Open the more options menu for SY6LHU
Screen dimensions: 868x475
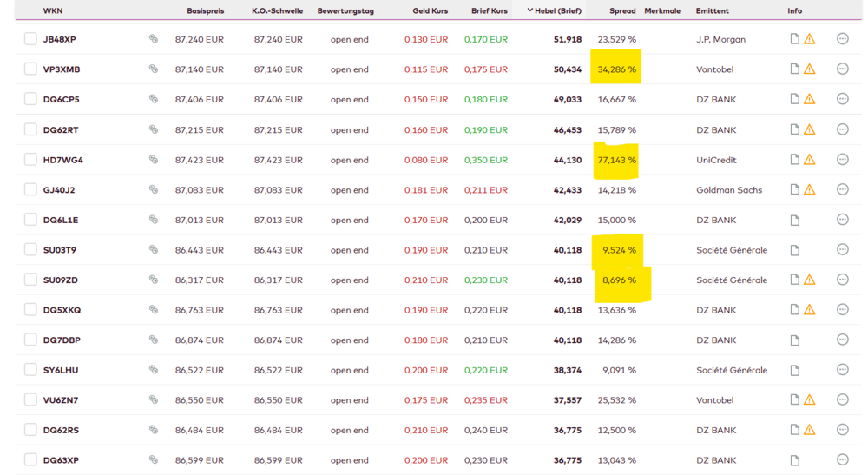[x=842, y=370]
